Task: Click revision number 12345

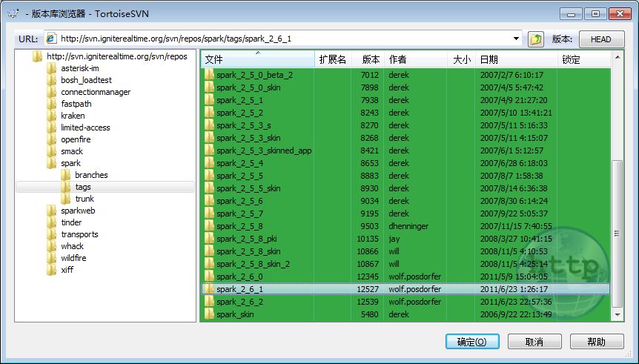Action: [368, 277]
